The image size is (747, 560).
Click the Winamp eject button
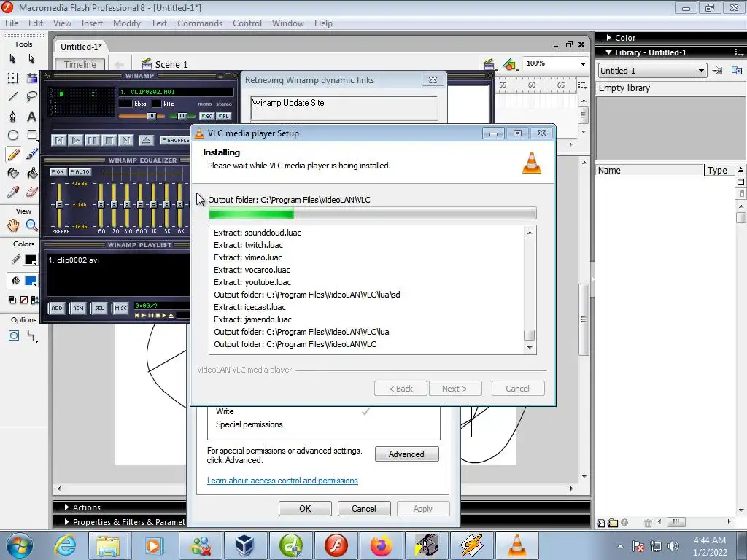coord(146,140)
